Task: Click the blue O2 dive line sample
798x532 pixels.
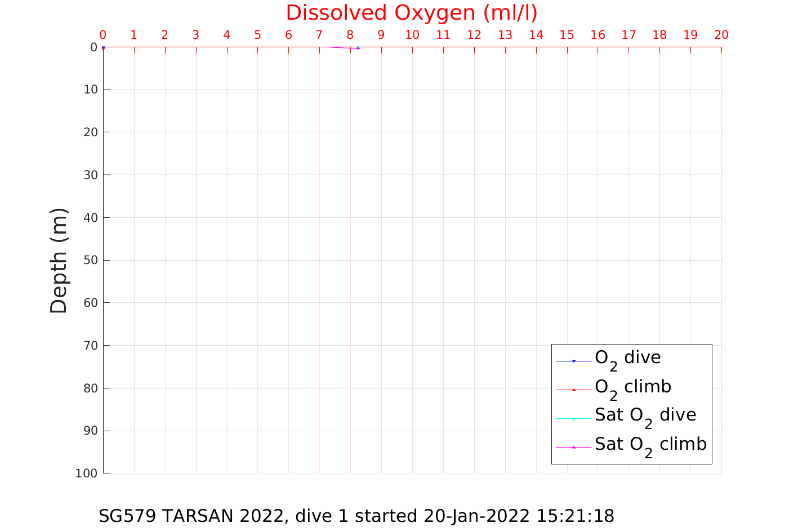Action: (x=574, y=361)
